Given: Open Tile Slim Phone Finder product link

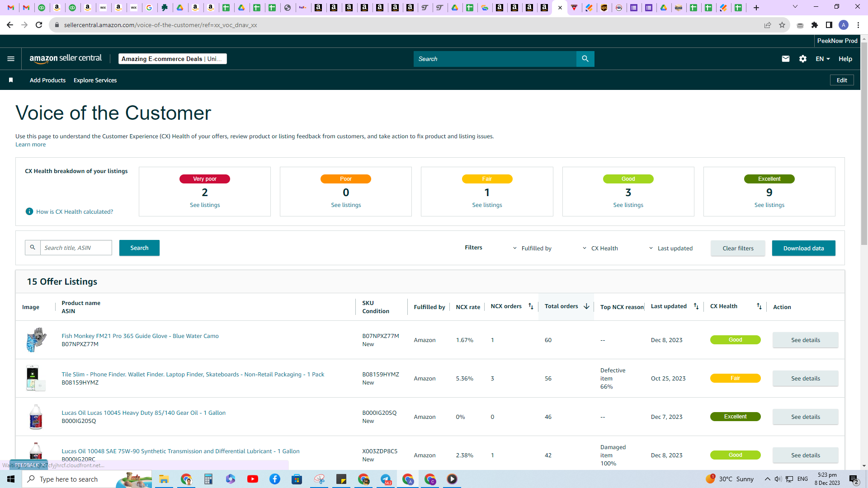Looking at the screenshot, I should coord(193,374).
